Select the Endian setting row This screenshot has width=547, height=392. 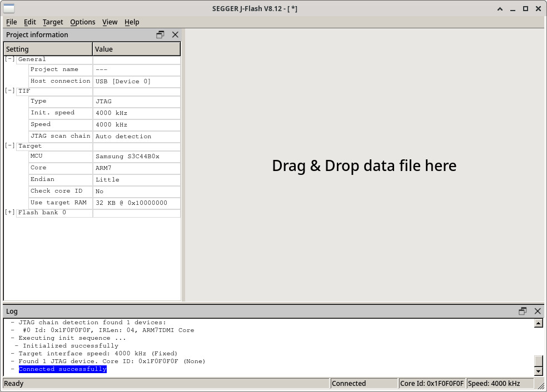click(x=105, y=179)
